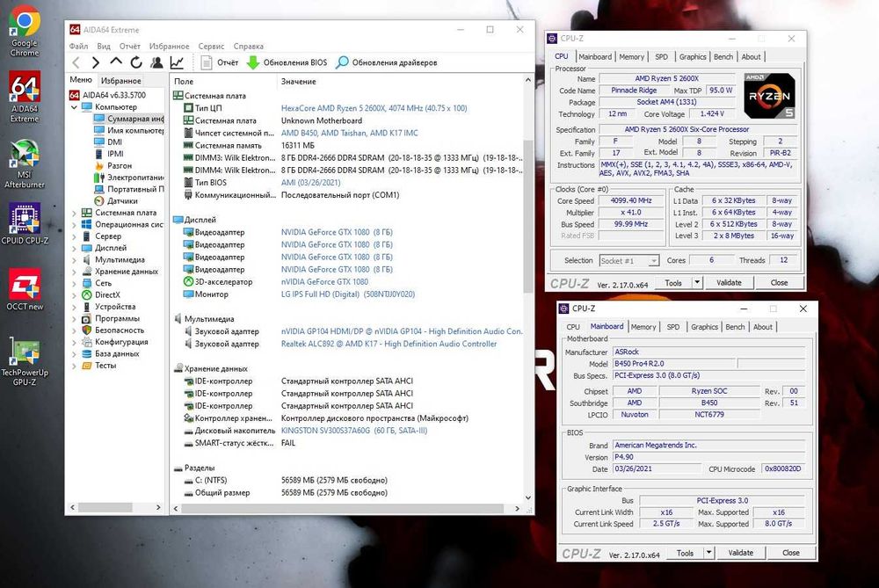
Task: Open the Справка menu in AIDA64
Action: 249,46
